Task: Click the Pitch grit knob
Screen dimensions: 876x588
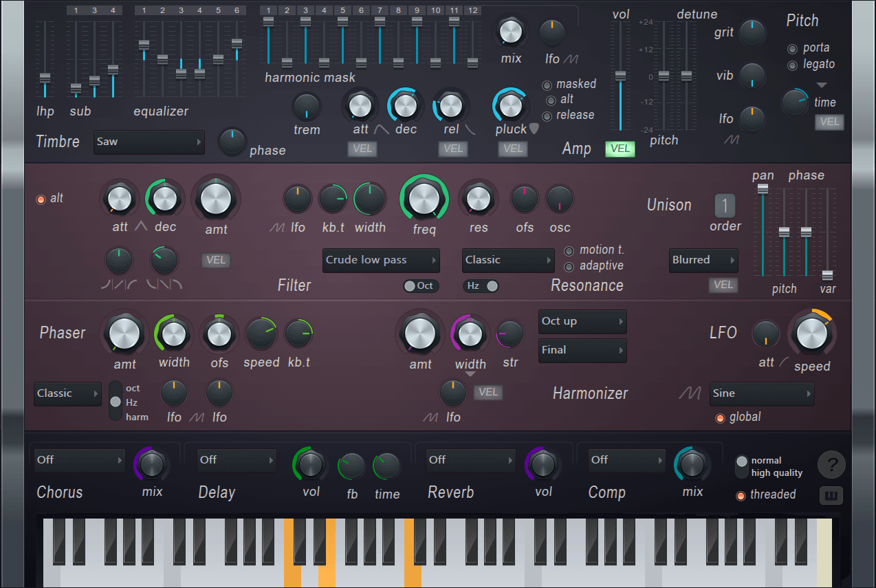Action: tap(752, 32)
